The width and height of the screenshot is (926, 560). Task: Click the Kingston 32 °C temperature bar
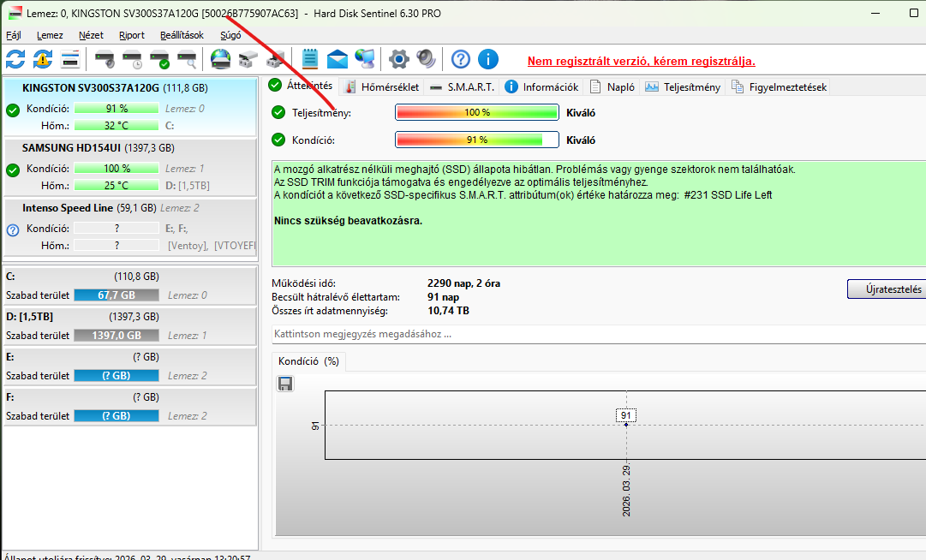[x=116, y=126]
